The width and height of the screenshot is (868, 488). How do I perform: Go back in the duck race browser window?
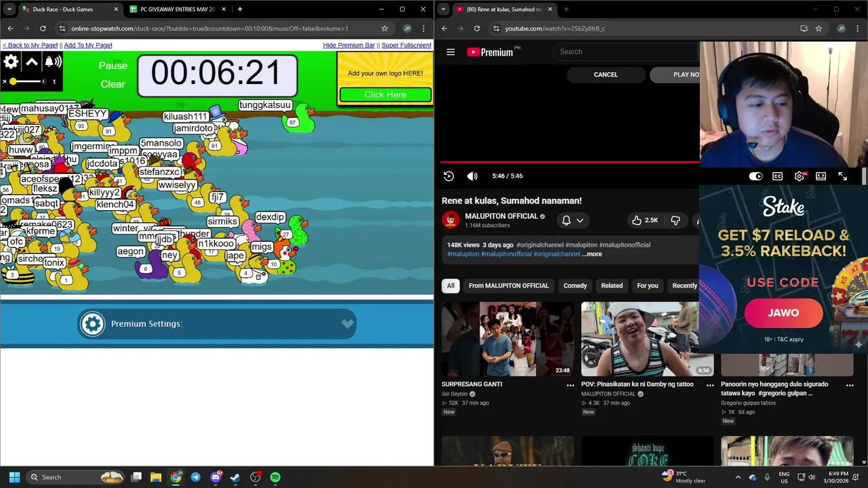click(10, 28)
